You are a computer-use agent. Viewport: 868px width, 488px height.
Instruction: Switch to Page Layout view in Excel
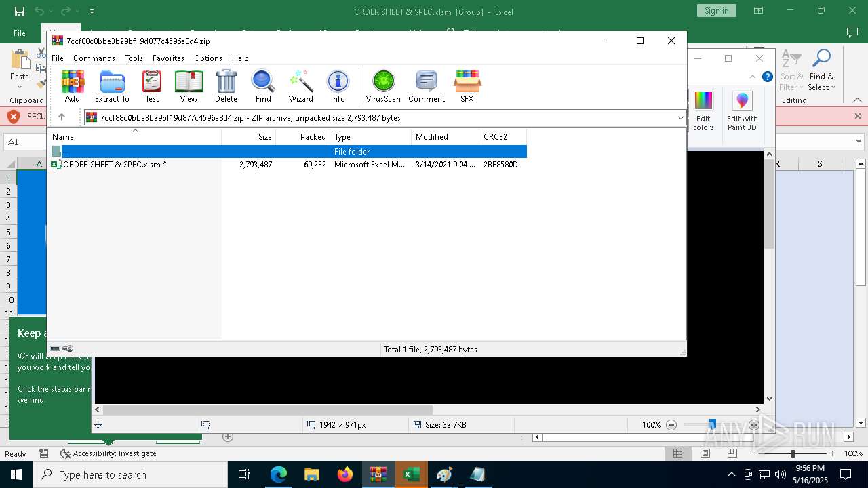[x=704, y=453]
